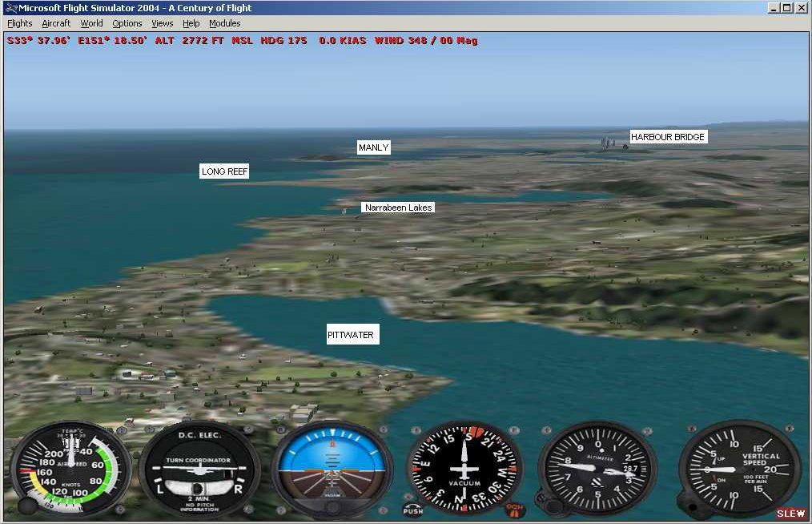Open the Modules menu
Image resolution: width=812 pixels, height=524 pixels.
[x=225, y=23]
